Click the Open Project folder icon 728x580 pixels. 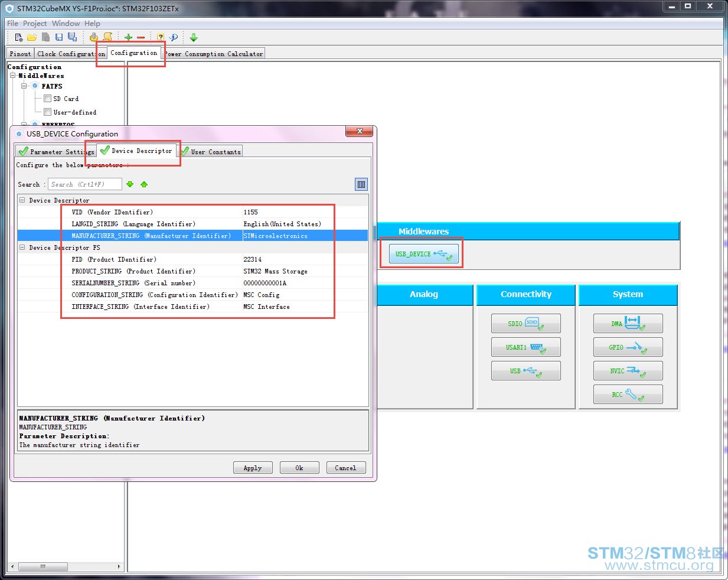(x=32, y=37)
